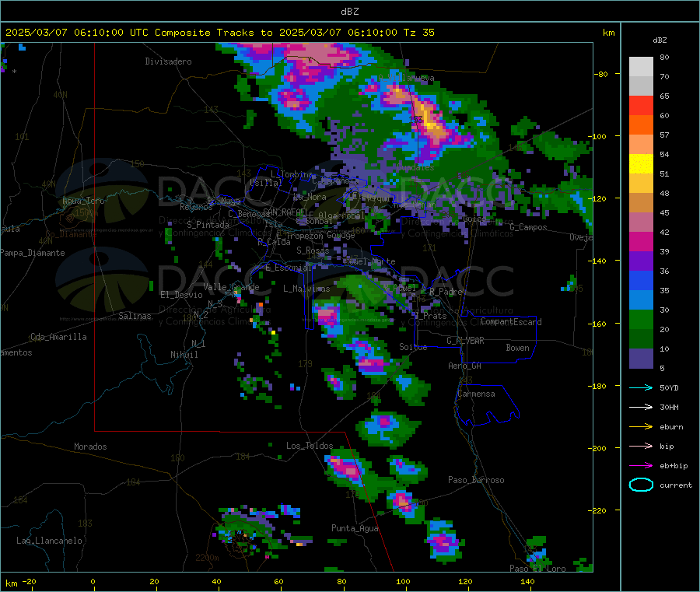
Task: Select the slate 10-5 dBZ legend swatch
Action: point(641,359)
